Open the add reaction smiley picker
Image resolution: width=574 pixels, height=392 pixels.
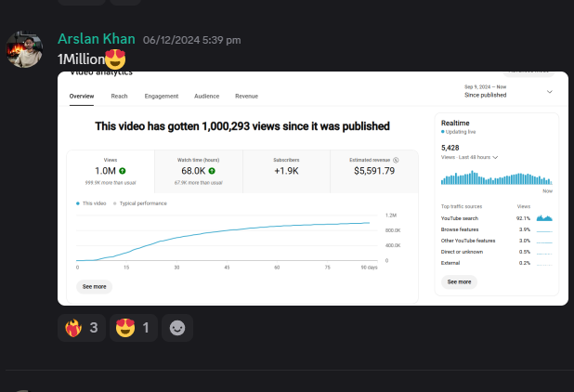(177, 328)
